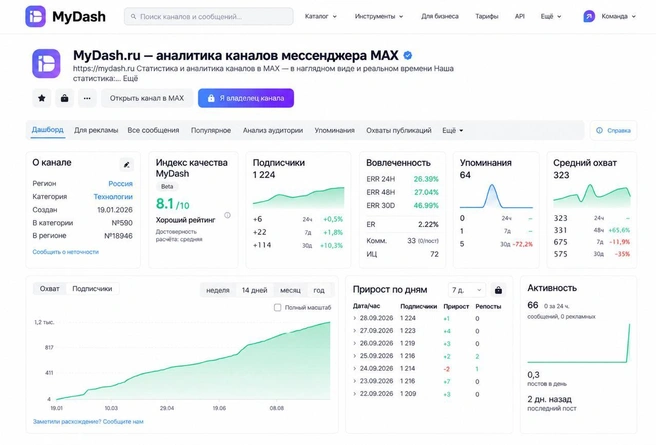Click the pencil edit icon in О канале
Viewport: 656px width, 445px height.
coord(126,165)
